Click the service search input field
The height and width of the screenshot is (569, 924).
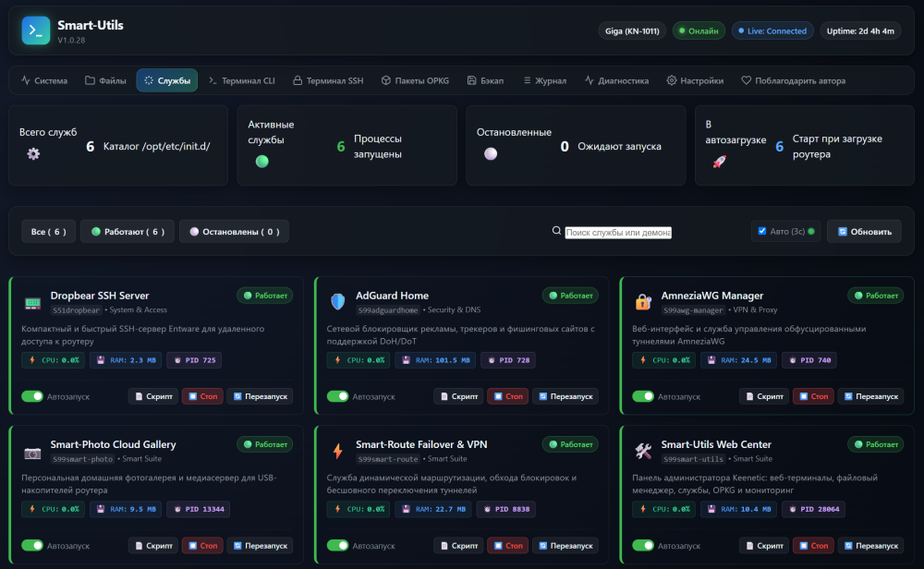[618, 232]
